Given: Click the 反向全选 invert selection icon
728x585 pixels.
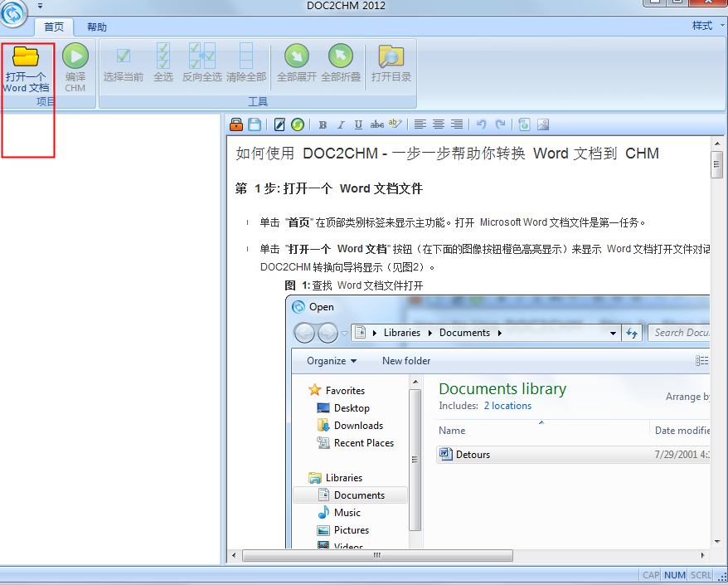Looking at the screenshot, I should tap(202, 56).
